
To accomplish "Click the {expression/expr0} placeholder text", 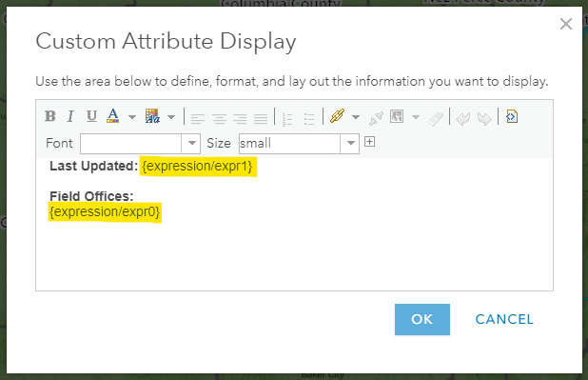I will click(x=105, y=211).
